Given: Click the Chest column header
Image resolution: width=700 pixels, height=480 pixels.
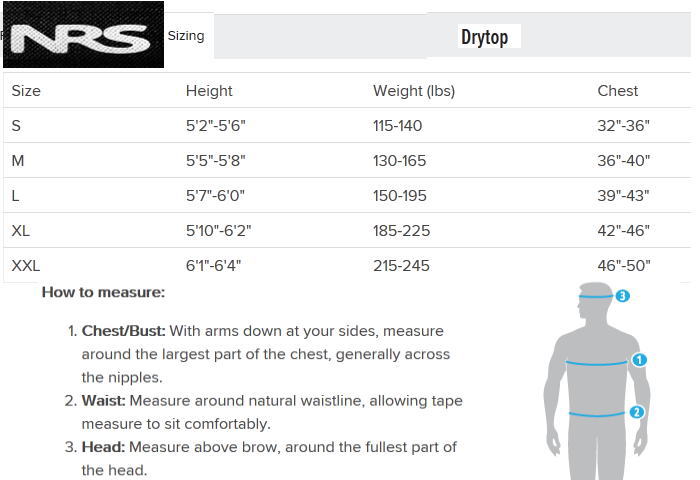Looking at the screenshot, I should (x=617, y=91).
